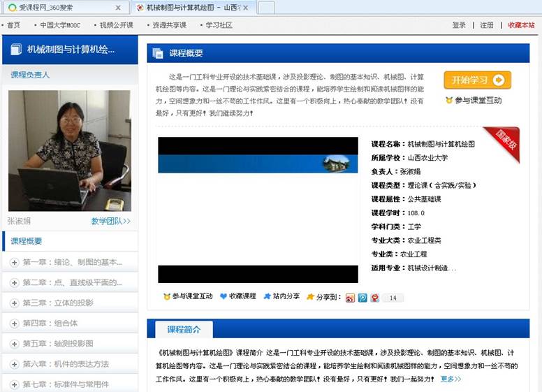The width and height of the screenshot is (542, 392).
Task: Expand the 第三章 立体的投影 chapter
Action: click(14, 303)
